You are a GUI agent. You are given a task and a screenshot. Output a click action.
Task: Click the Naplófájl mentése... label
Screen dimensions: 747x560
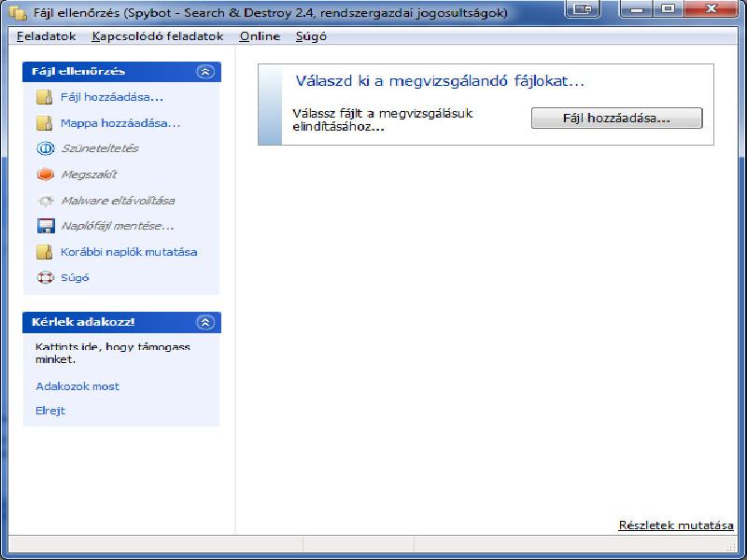coord(118,226)
